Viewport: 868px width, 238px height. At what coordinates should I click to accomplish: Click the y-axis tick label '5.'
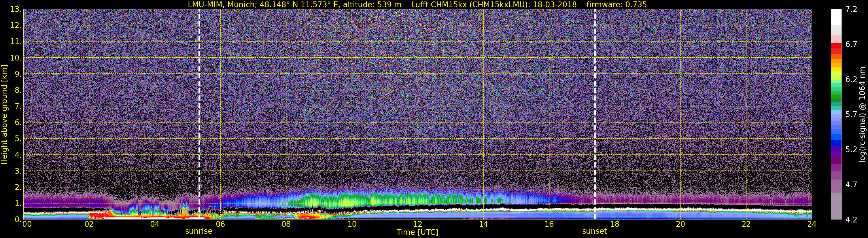pos(18,139)
